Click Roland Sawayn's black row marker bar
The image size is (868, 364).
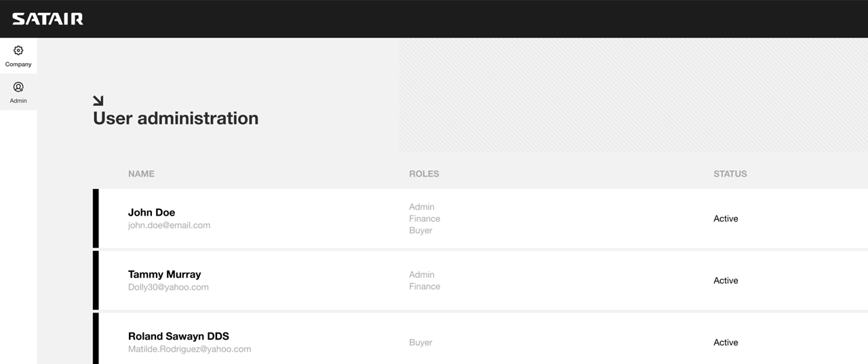pyautogui.click(x=96, y=338)
